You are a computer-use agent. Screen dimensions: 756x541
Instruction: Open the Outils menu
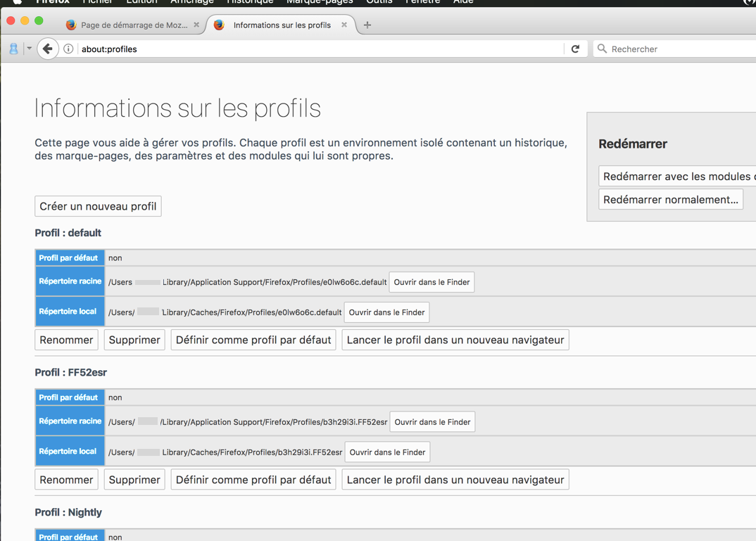pyautogui.click(x=379, y=2)
